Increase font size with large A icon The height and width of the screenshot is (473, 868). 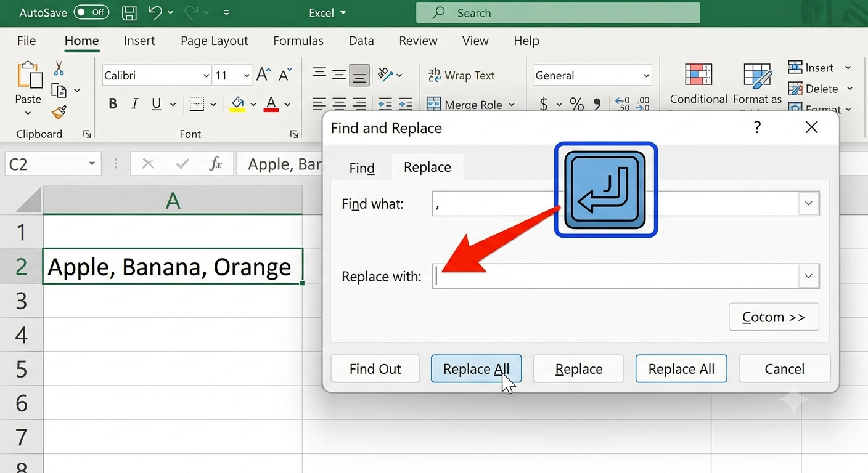(263, 75)
